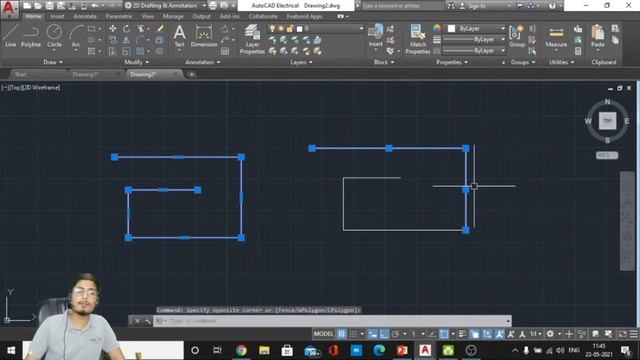Click the Save icon in quick access toolbar
The height and width of the screenshot is (360, 640).
coord(49,5)
